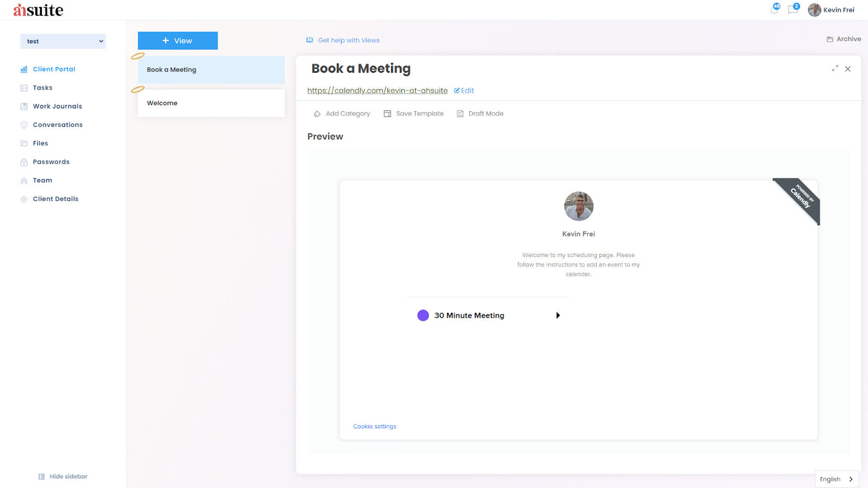868x488 pixels.
Task: Click the Edit link
Action: click(467, 91)
